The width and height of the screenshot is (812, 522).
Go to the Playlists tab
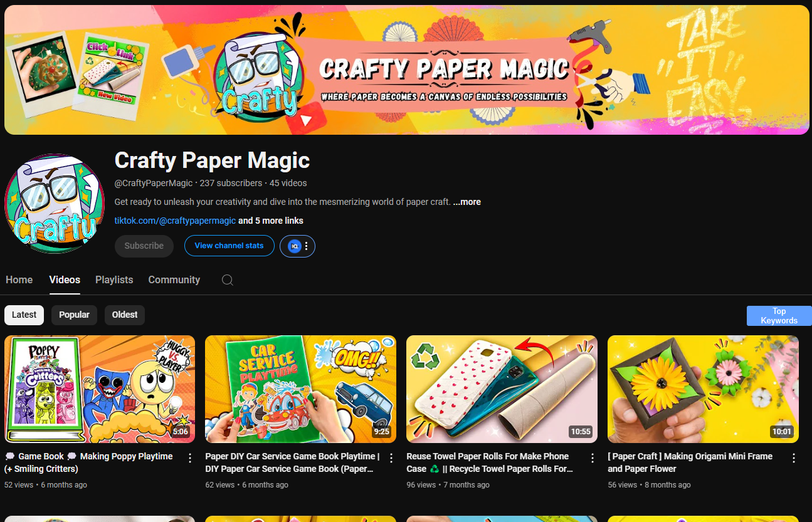(114, 280)
